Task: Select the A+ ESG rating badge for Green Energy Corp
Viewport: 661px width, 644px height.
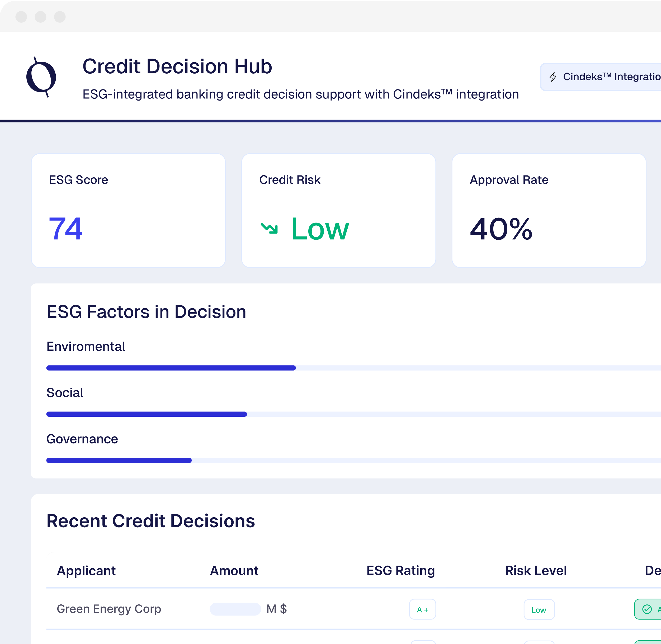Action: coord(423,609)
